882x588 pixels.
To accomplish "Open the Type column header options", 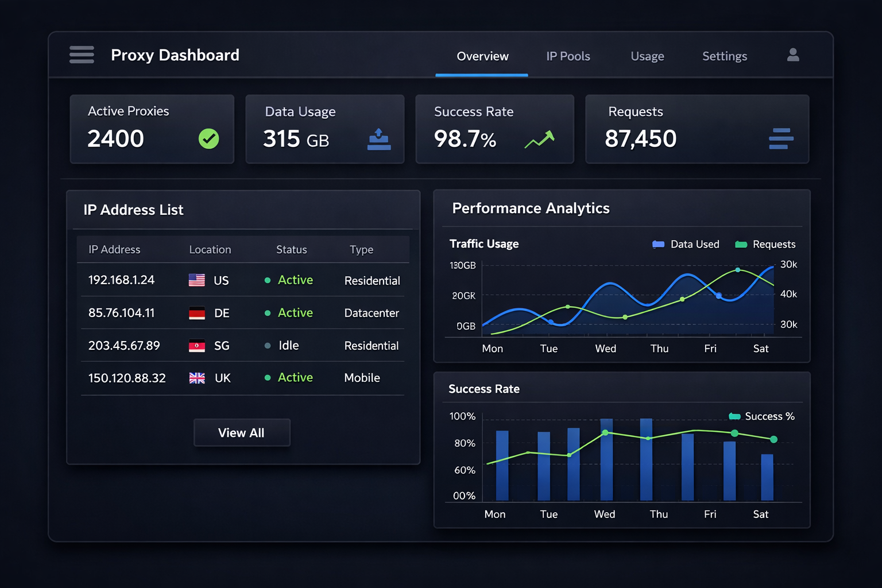I will (361, 249).
